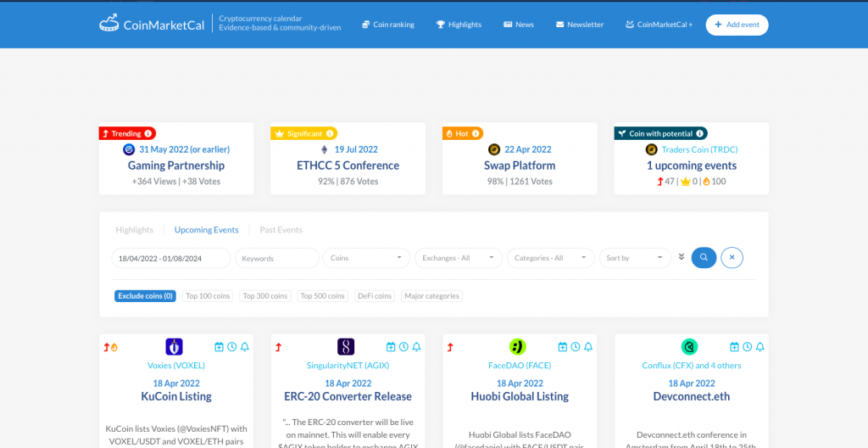Toggle Exclude coins (0) filter

click(x=145, y=296)
